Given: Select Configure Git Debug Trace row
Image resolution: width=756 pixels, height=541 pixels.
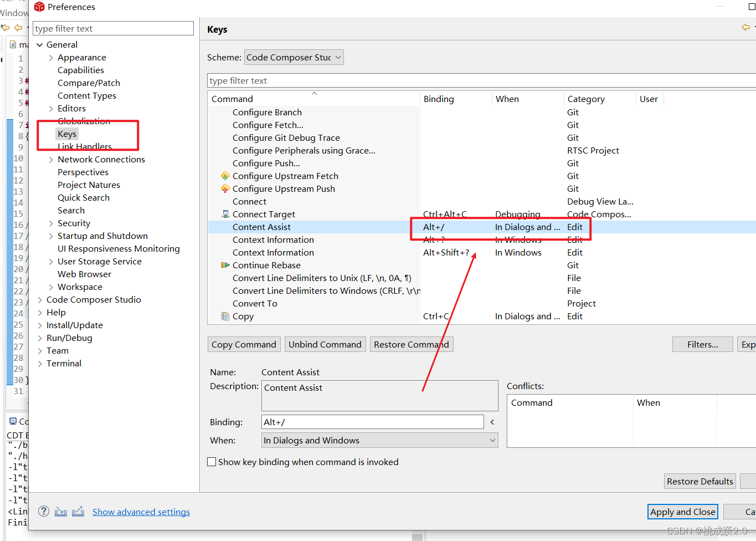Looking at the screenshot, I should 482,137.
